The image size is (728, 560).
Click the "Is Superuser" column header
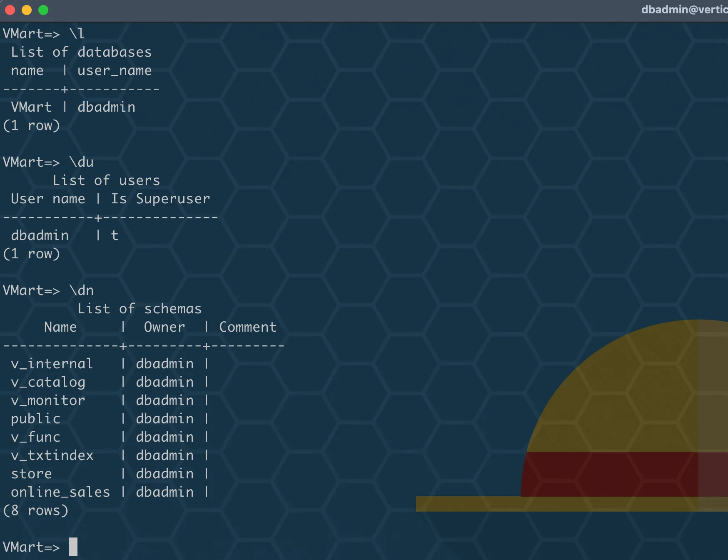click(x=160, y=199)
